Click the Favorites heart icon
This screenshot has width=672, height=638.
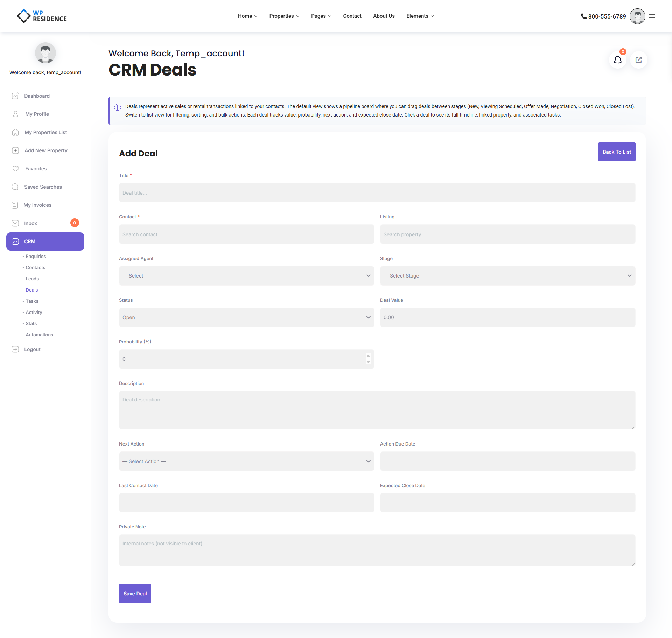pos(15,169)
